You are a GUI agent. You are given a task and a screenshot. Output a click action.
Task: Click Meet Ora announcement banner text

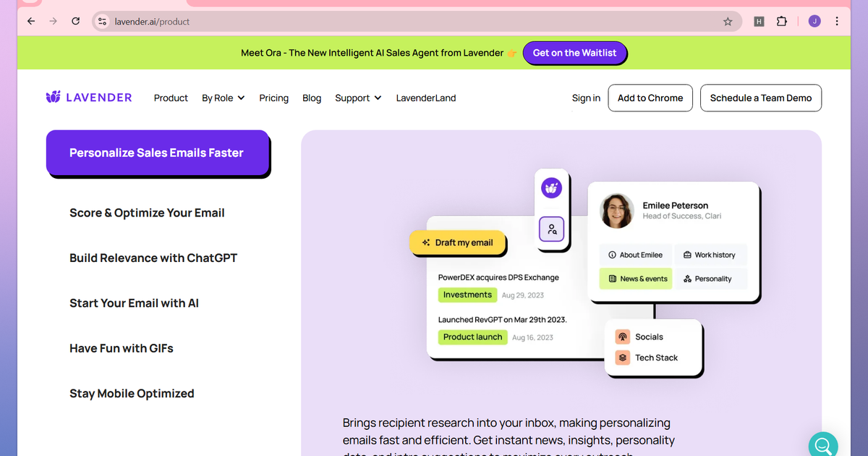coord(373,53)
